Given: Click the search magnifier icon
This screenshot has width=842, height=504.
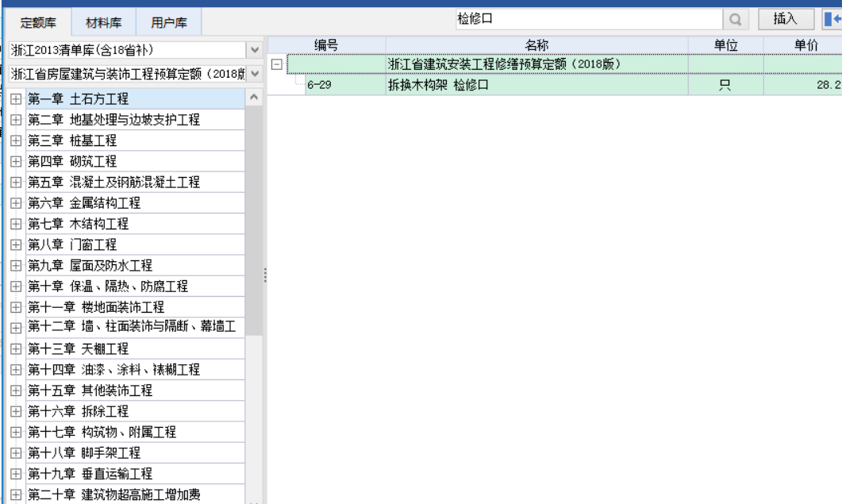Looking at the screenshot, I should [x=735, y=20].
